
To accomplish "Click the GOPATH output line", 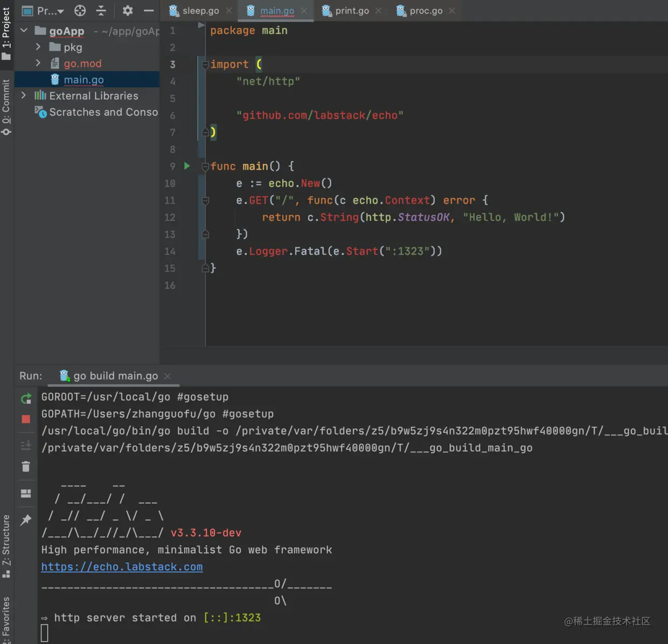I will click(158, 414).
